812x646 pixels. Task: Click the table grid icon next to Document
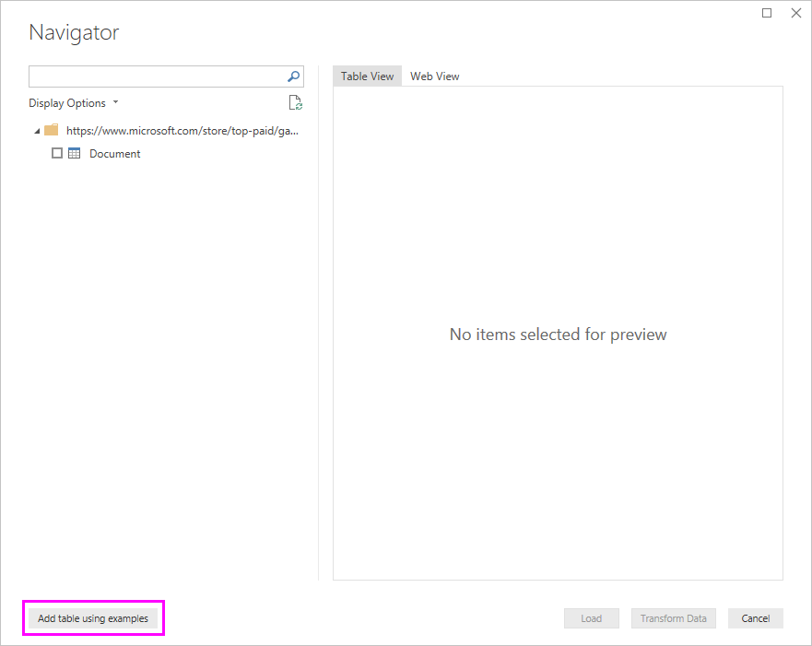[73, 153]
